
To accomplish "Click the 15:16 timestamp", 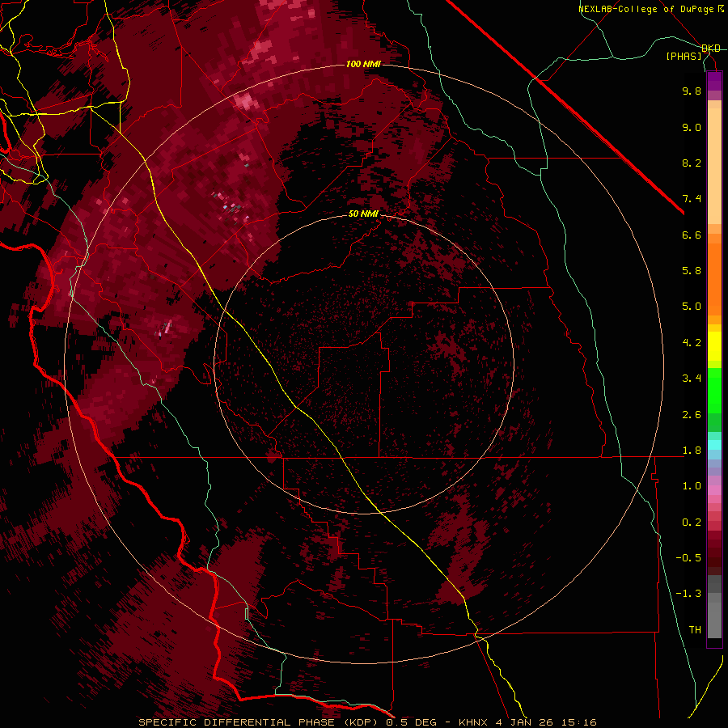I will 579,722.
